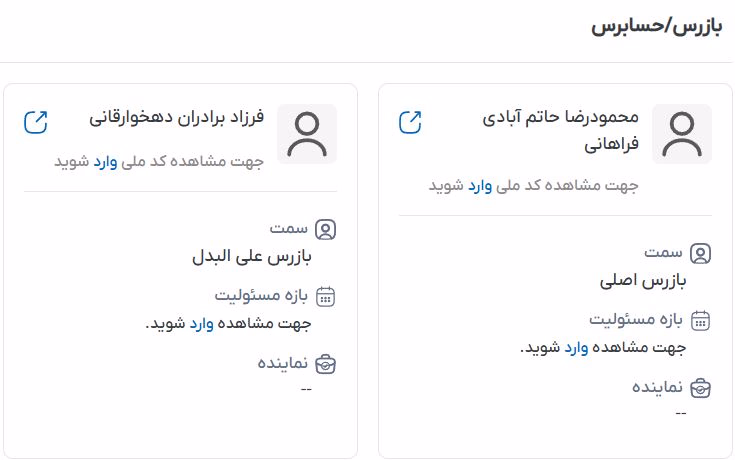Click avatar of فرزاد برادران دهخوارقانی

pos(307,134)
